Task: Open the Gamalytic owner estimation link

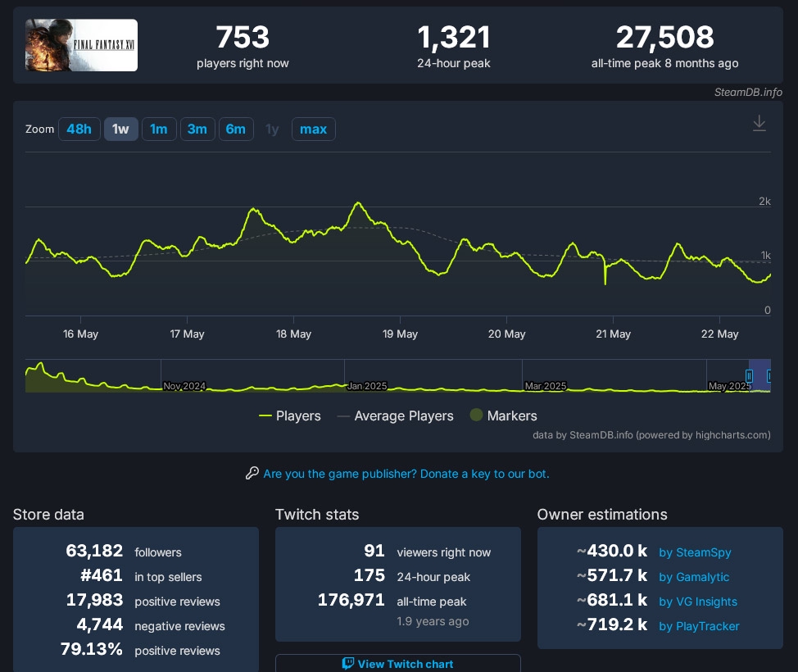Action: (x=694, y=577)
